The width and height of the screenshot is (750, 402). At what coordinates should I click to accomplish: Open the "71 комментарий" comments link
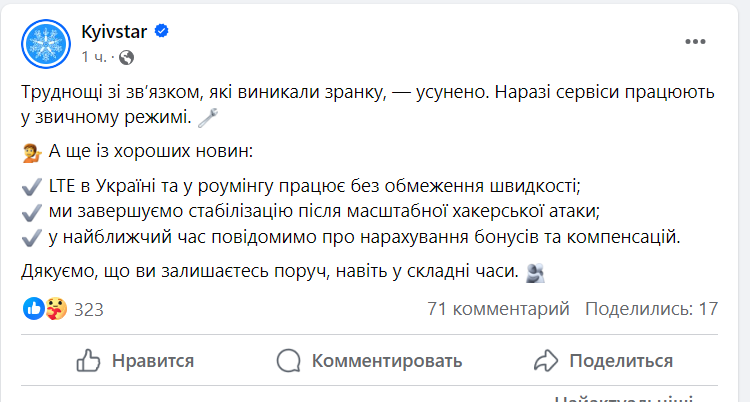498,309
